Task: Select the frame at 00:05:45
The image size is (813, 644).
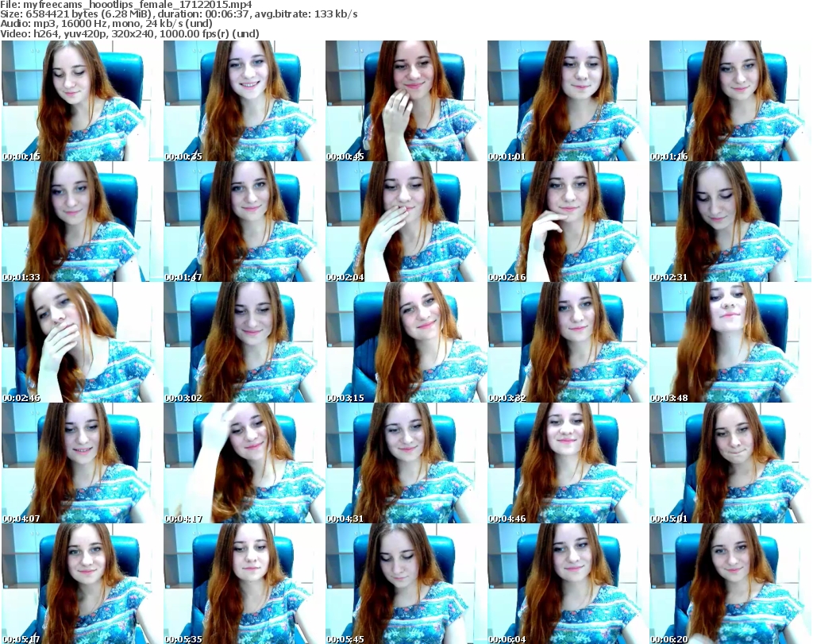Action: [406, 584]
